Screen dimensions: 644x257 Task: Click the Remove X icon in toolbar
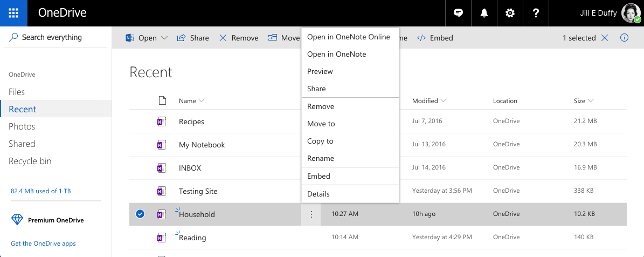point(223,38)
